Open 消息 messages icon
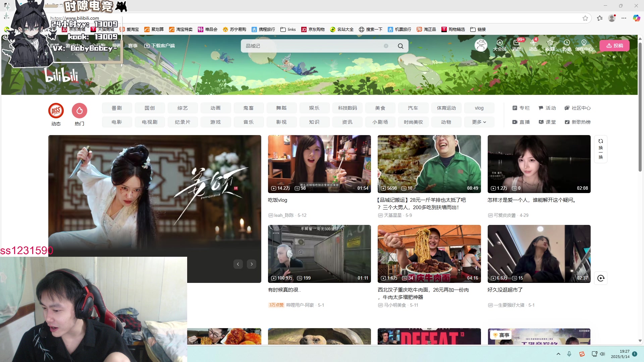Image resolution: width=644 pixels, height=362 pixels. coord(517,45)
